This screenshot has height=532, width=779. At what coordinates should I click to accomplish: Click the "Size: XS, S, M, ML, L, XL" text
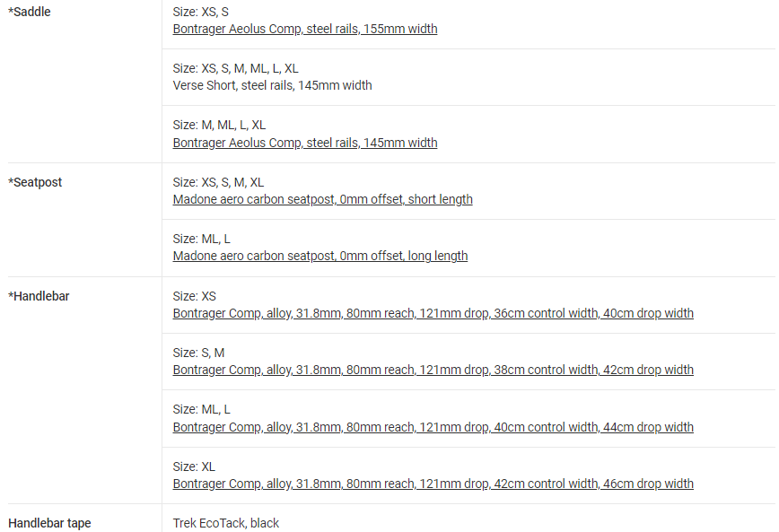coord(235,68)
